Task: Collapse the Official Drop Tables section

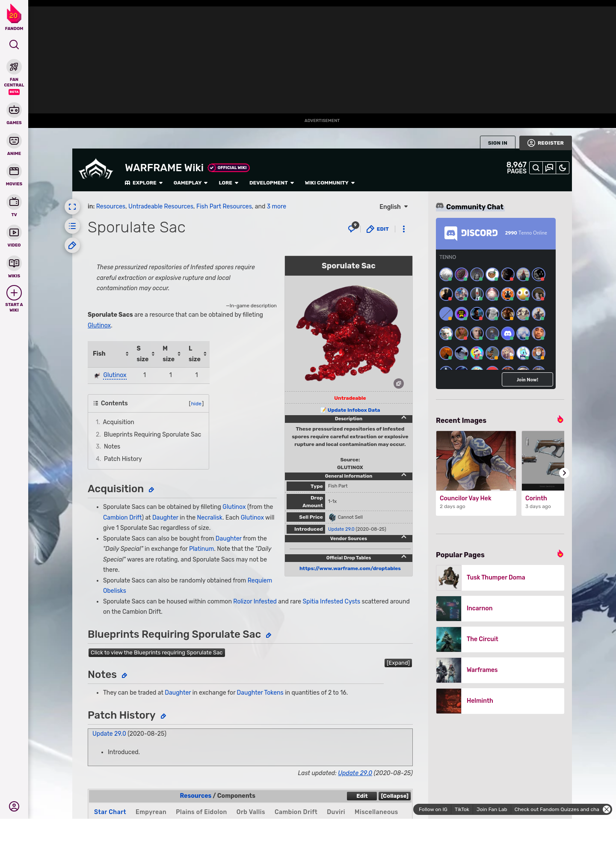Action: coord(404,557)
